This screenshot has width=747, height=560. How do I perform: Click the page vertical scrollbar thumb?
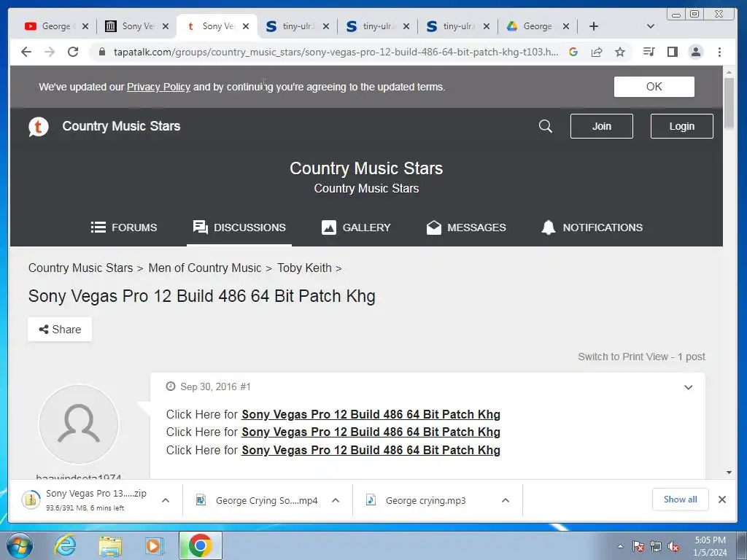point(729,102)
